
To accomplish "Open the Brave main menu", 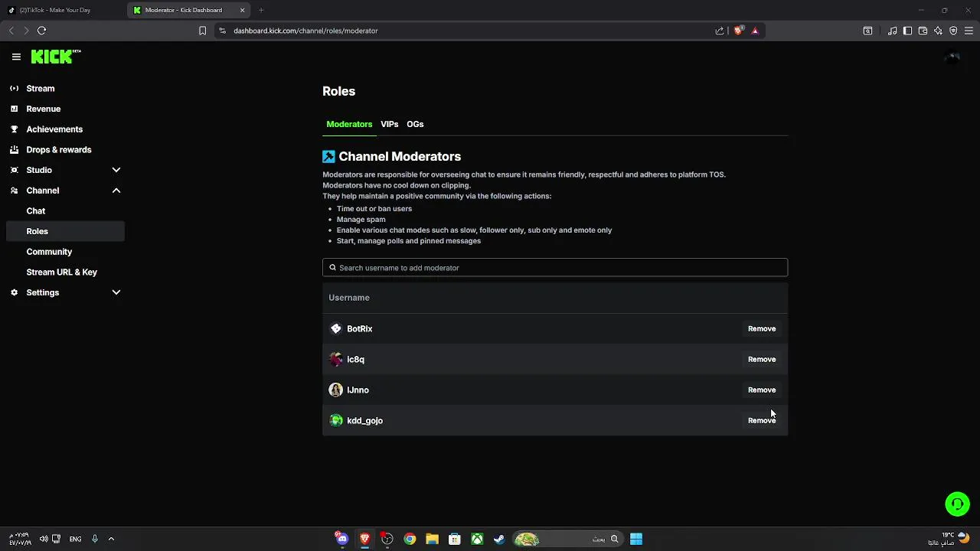I will [x=969, y=31].
